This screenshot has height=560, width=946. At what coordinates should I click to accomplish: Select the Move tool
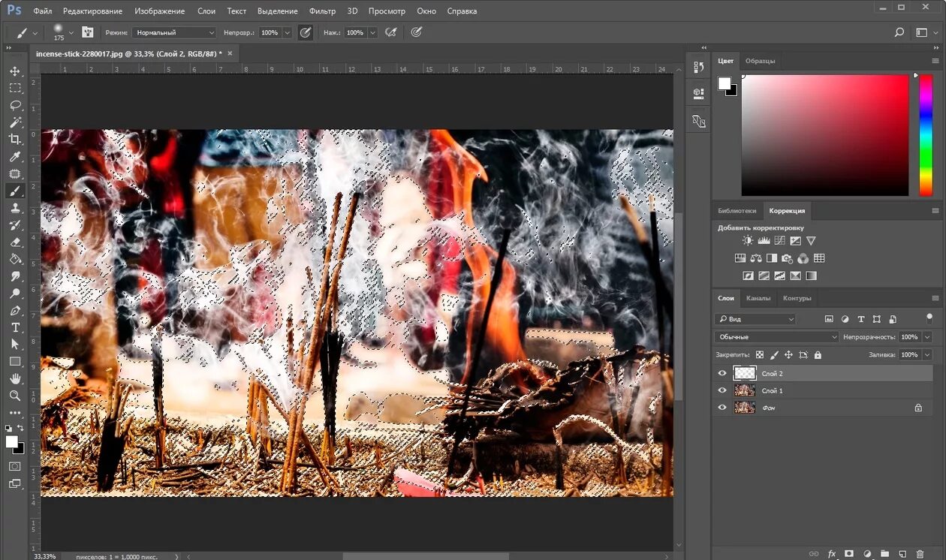click(x=15, y=71)
